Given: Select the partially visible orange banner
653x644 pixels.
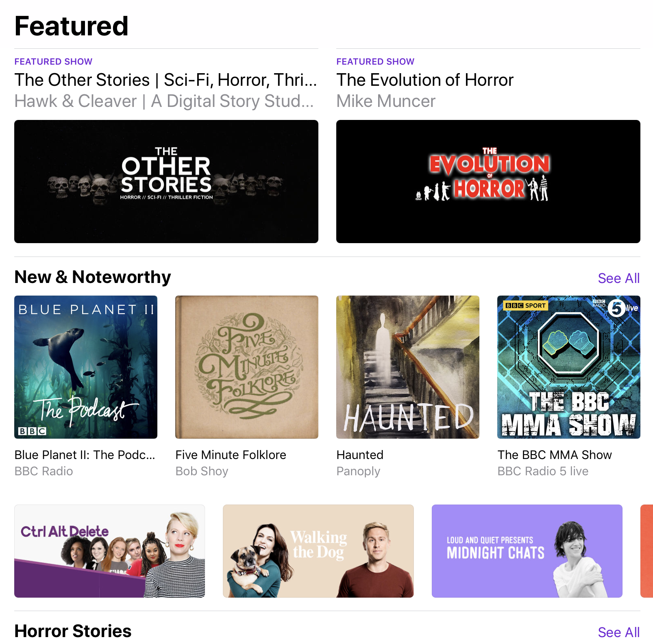Looking at the screenshot, I should [646, 551].
